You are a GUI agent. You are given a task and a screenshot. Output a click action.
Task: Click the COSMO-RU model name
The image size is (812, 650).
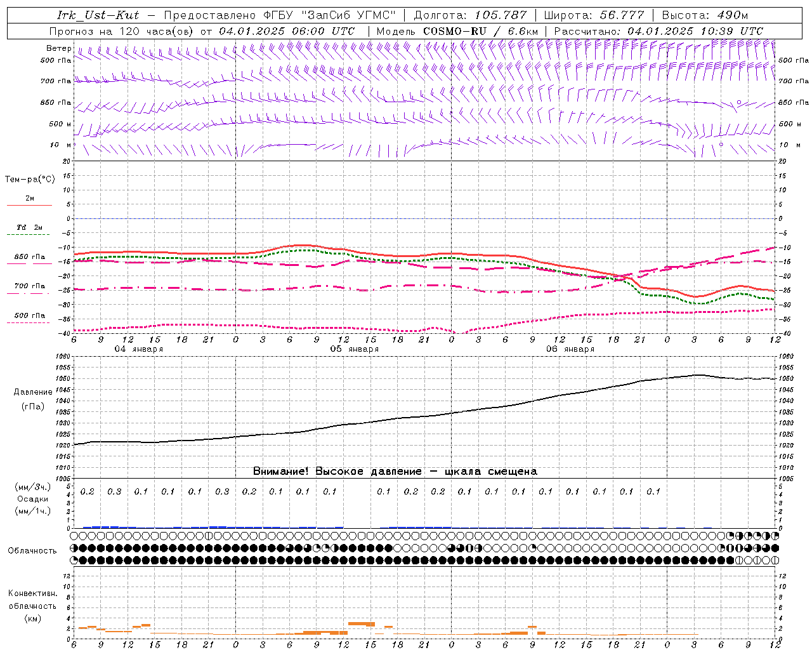pos(455,31)
